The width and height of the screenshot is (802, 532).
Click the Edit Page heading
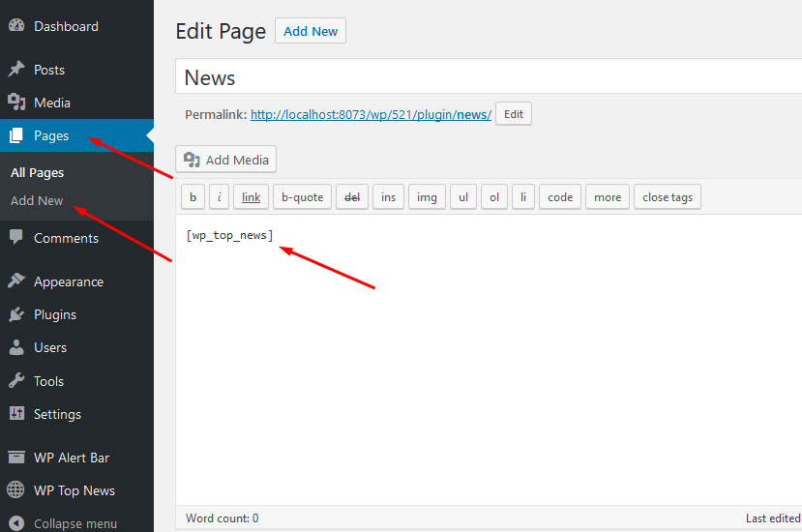(221, 31)
